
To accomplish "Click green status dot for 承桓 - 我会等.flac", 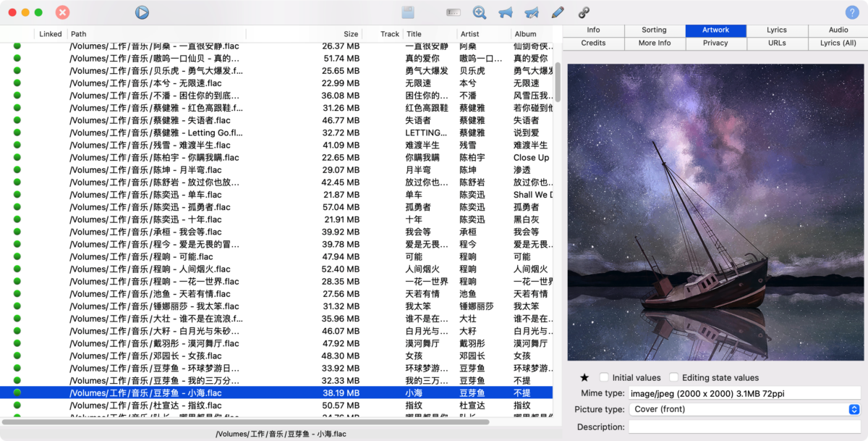I will tap(17, 232).
